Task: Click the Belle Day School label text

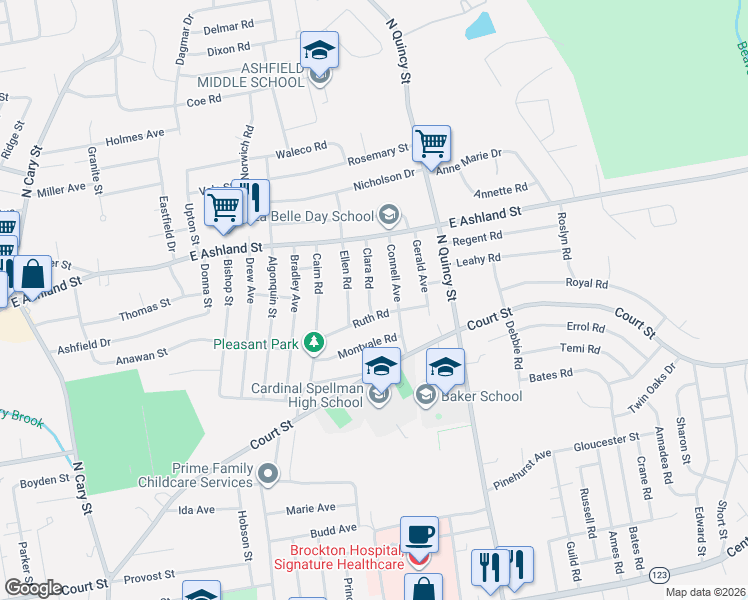Action: (317, 217)
